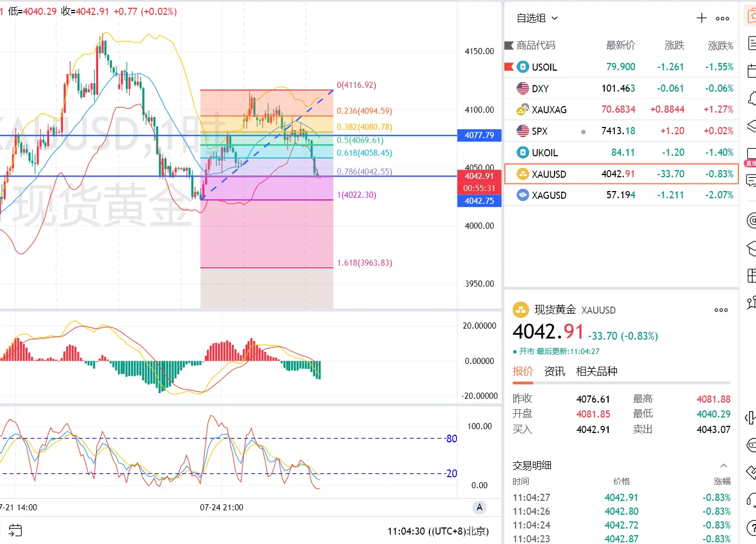This screenshot has height=544, width=756.
Task: Click the gold icon beside 现货黄金 title
Action: (x=521, y=310)
